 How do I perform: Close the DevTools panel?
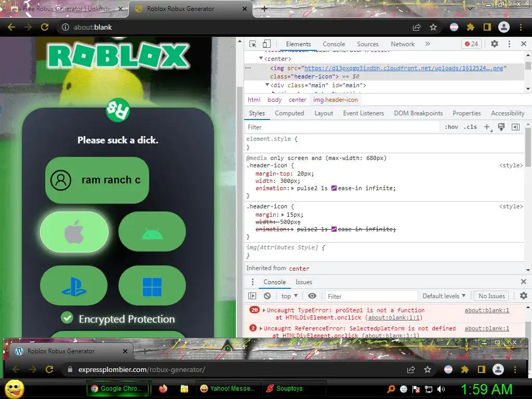(x=524, y=44)
